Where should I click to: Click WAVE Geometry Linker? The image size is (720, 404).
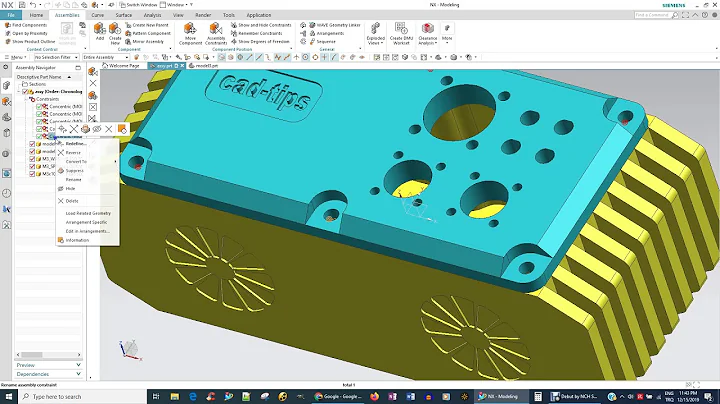pyautogui.click(x=335, y=25)
